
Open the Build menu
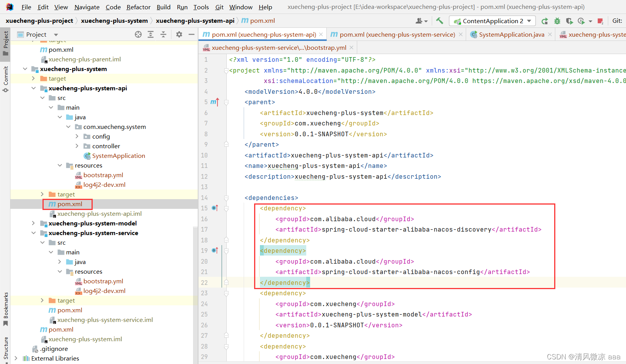tap(163, 7)
